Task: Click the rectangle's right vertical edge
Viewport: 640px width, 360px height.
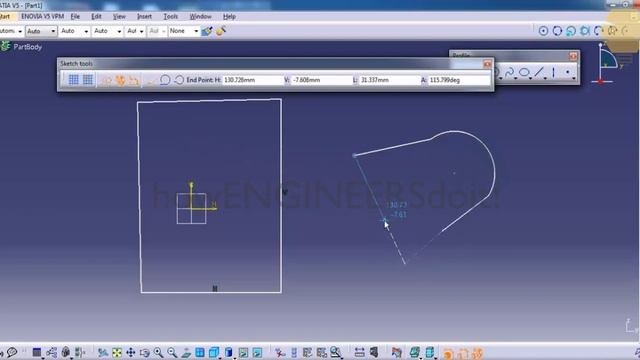Action: point(281,196)
